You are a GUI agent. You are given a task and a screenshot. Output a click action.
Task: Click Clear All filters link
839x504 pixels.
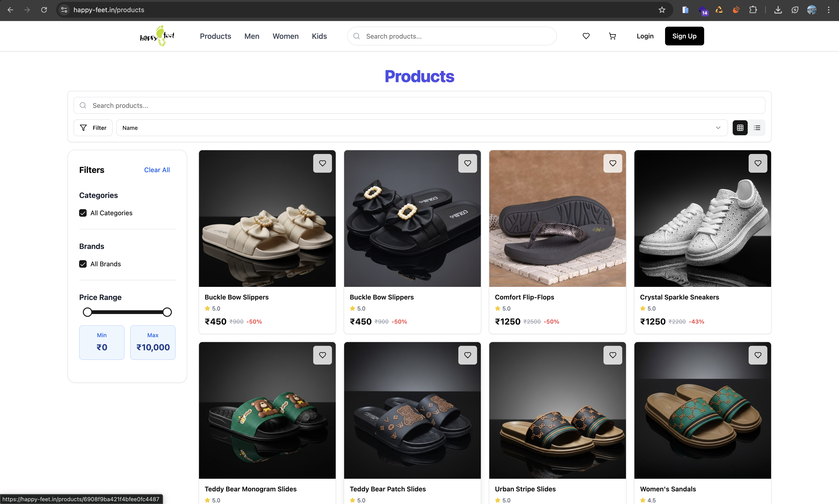pyautogui.click(x=157, y=170)
